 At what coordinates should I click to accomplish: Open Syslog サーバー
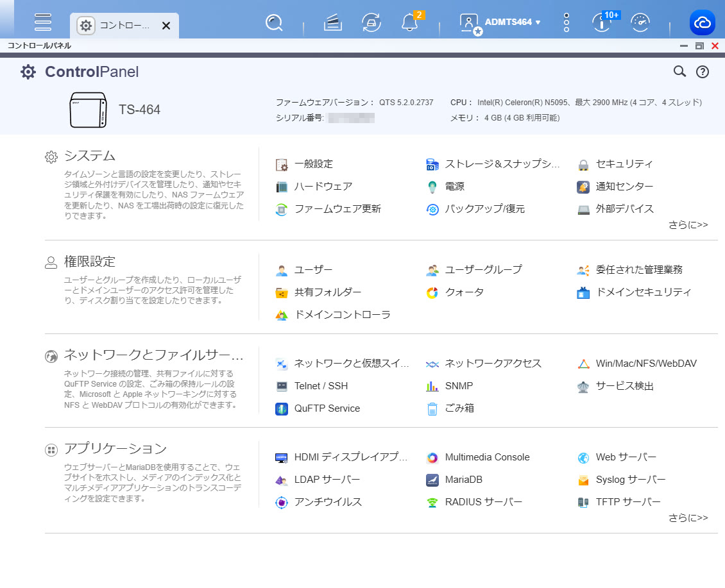click(622, 480)
